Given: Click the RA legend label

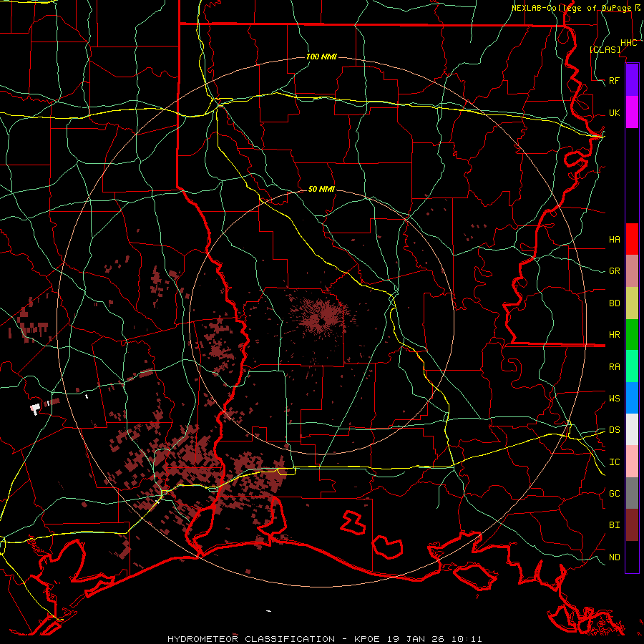Looking at the screenshot, I should point(614,366).
